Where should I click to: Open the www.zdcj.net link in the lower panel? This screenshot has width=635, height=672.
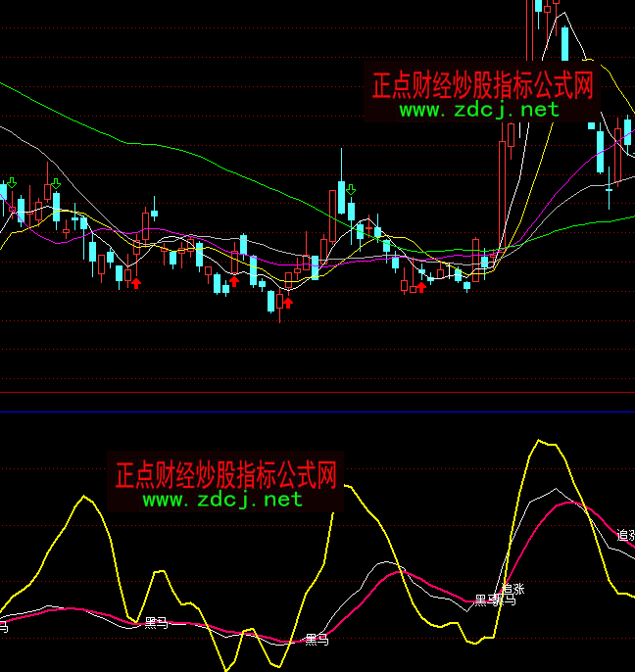point(222,500)
